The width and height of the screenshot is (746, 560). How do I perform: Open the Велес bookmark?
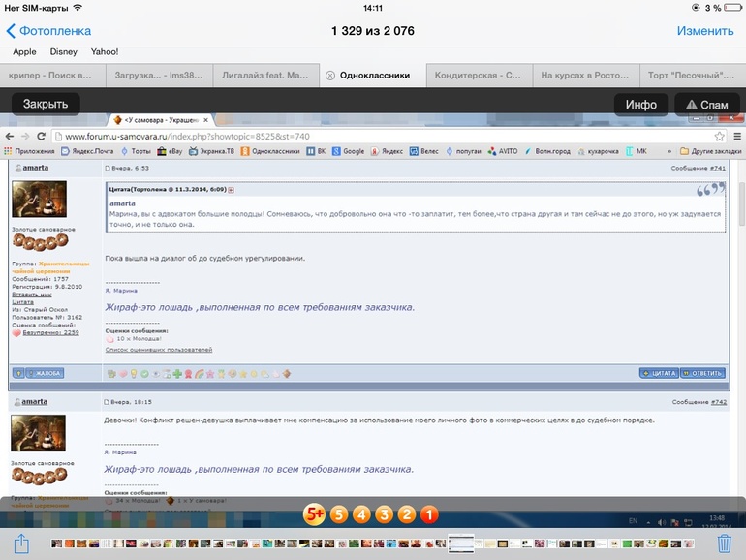point(424,151)
